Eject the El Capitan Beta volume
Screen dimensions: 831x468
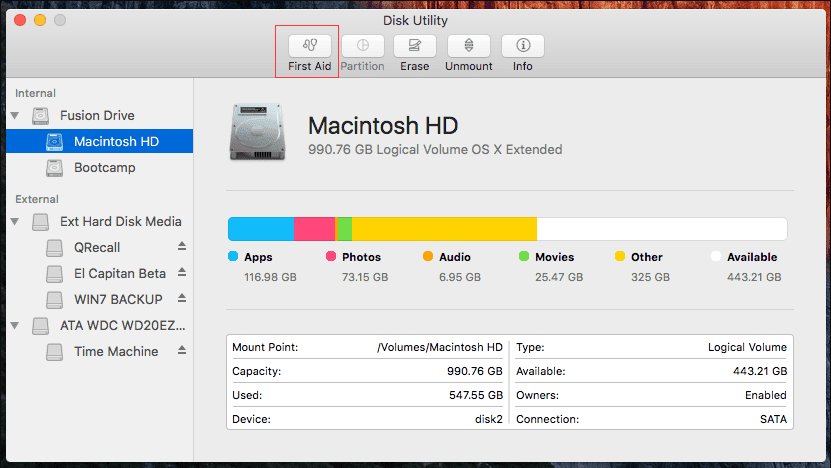(182, 272)
